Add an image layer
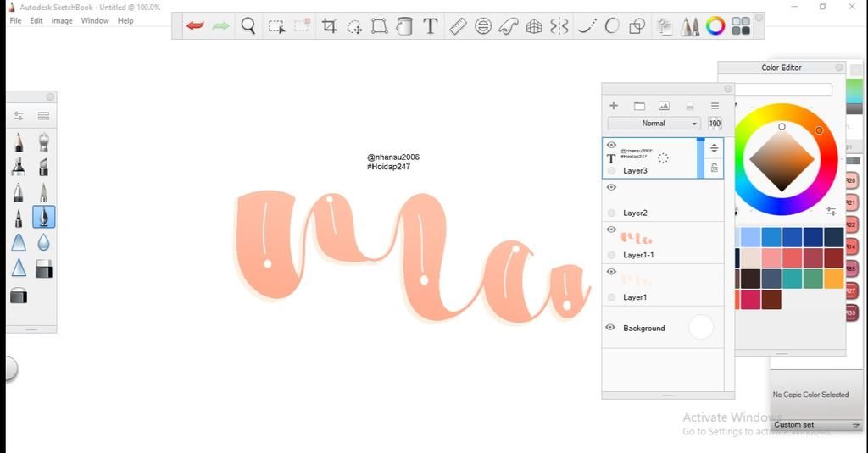 [664, 106]
